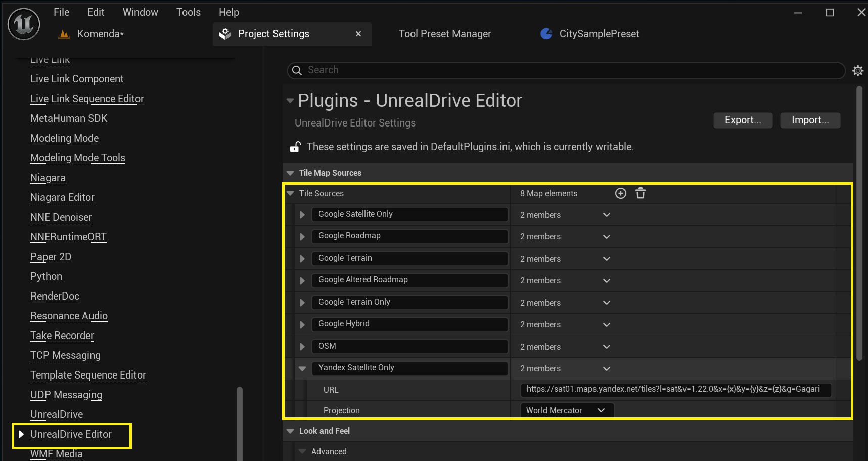Click the Unreal Engine logo icon
The image size is (868, 461).
click(x=24, y=24)
